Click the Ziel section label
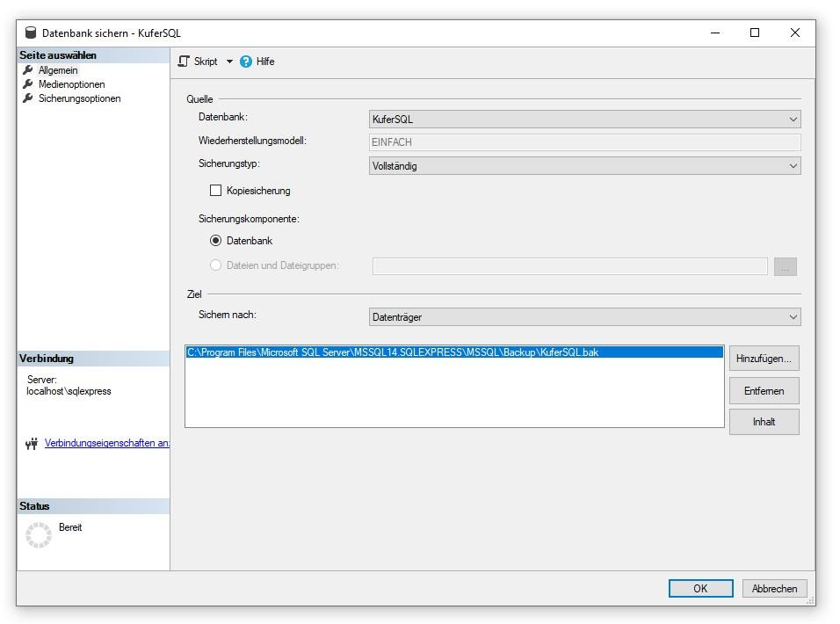This screenshot has width=840, height=624. point(194,294)
